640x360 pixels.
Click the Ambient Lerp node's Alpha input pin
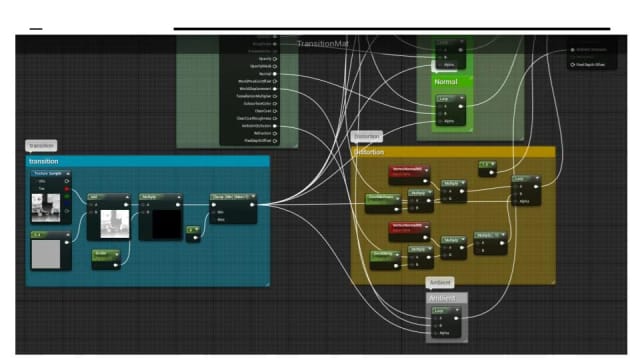pyautogui.click(x=435, y=333)
